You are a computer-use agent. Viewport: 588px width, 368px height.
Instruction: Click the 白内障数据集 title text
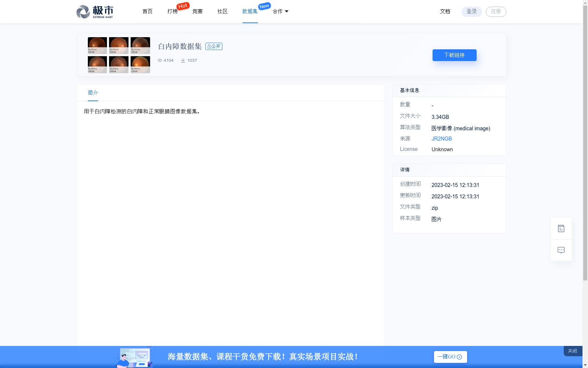coord(180,46)
